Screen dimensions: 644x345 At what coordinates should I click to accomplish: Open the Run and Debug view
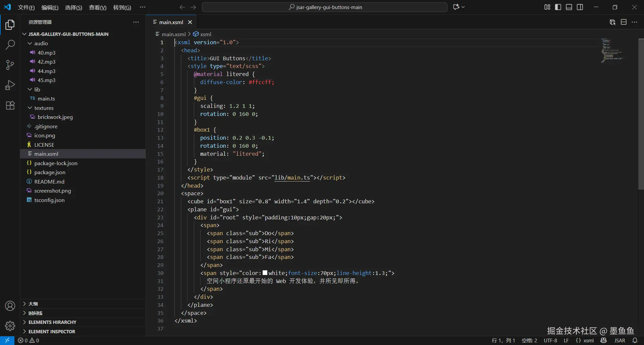click(10, 85)
